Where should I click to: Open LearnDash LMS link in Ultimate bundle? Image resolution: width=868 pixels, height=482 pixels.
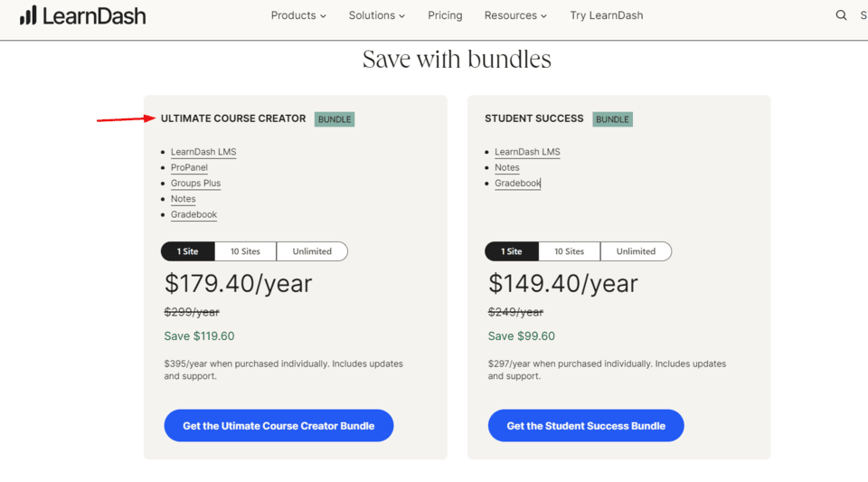pos(203,152)
